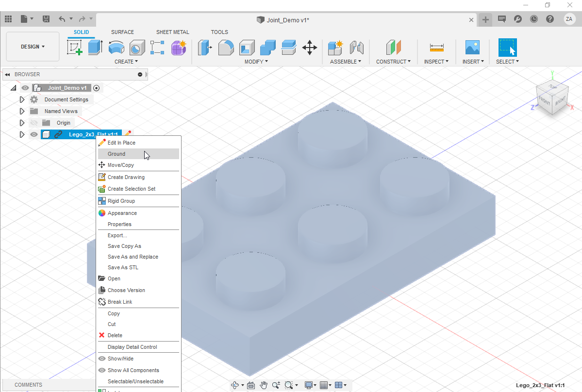
Task: Expand the Document Settings tree item
Action: tap(22, 99)
